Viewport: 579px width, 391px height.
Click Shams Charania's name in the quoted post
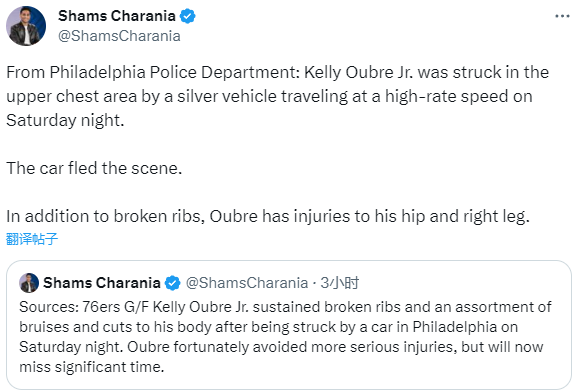pos(102,283)
